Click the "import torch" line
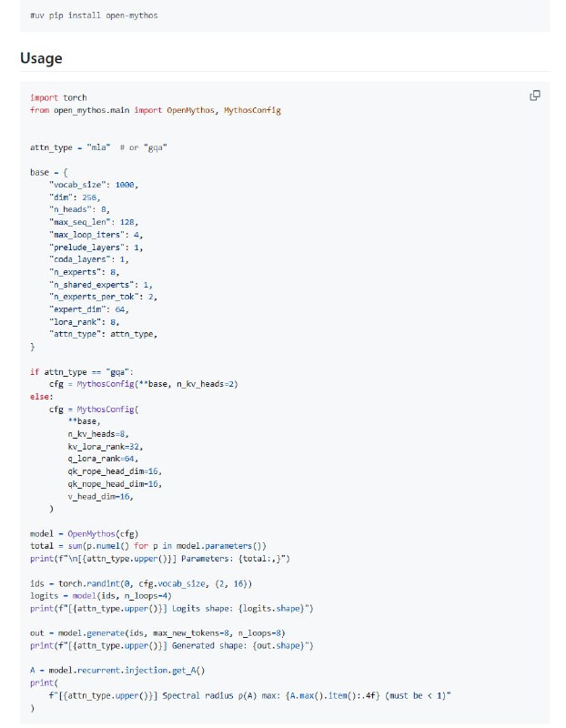 [58, 97]
